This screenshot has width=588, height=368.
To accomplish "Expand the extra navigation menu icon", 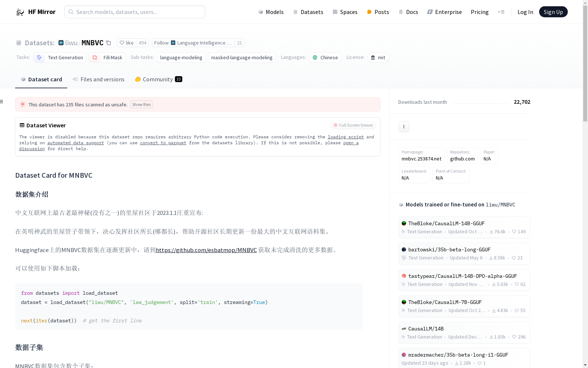I will click(x=501, y=12).
